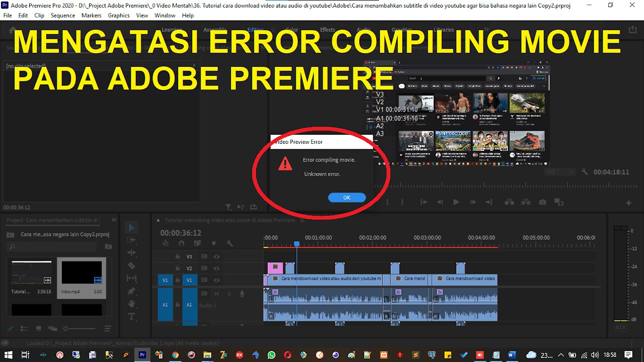Click Export Frame camera icon
The width and height of the screenshot is (644, 362).
pos(542,202)
